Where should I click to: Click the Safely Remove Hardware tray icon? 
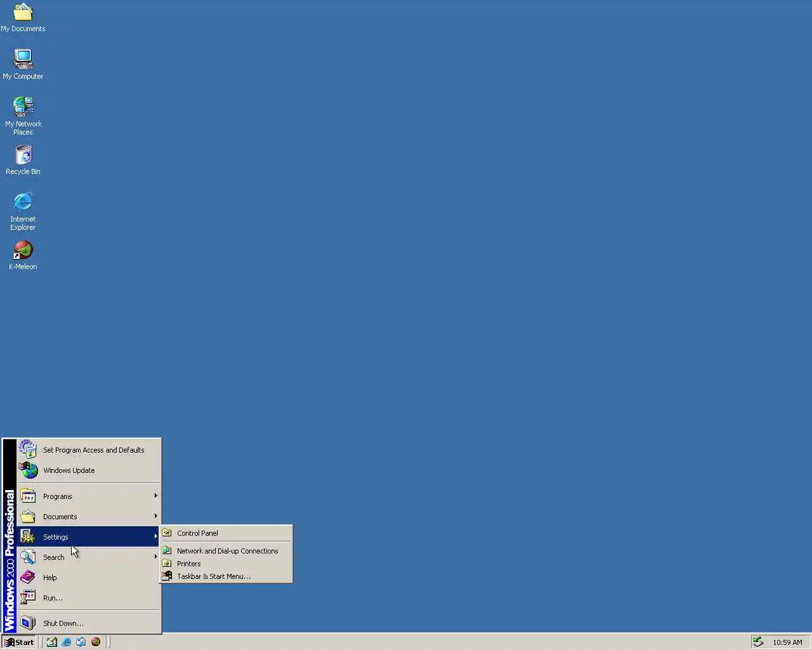click(758, 642)
